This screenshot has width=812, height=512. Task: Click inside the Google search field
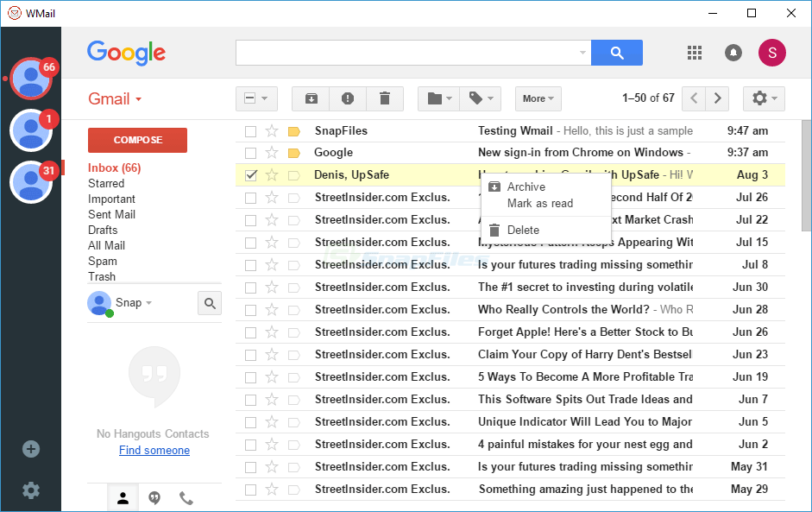point(406,53)
